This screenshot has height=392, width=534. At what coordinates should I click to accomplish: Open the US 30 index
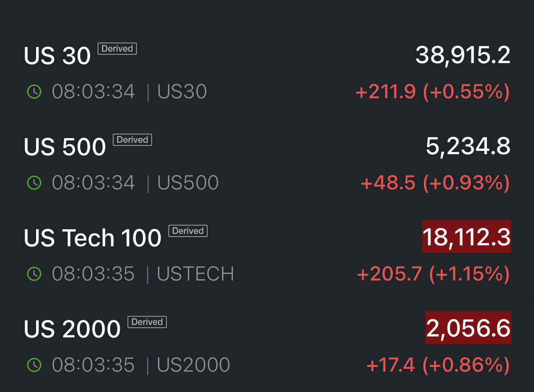pos(57,56)
